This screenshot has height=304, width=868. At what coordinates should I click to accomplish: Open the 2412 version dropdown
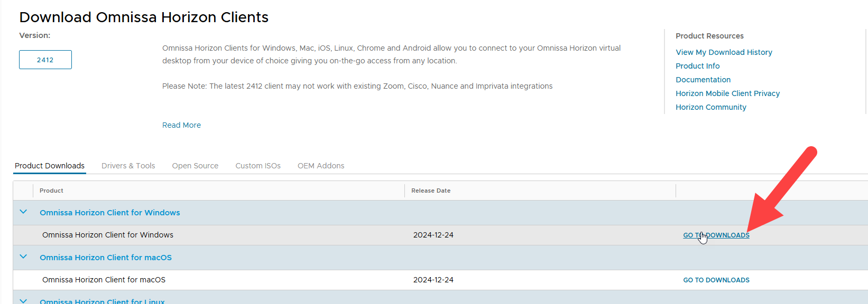[45, 60]
